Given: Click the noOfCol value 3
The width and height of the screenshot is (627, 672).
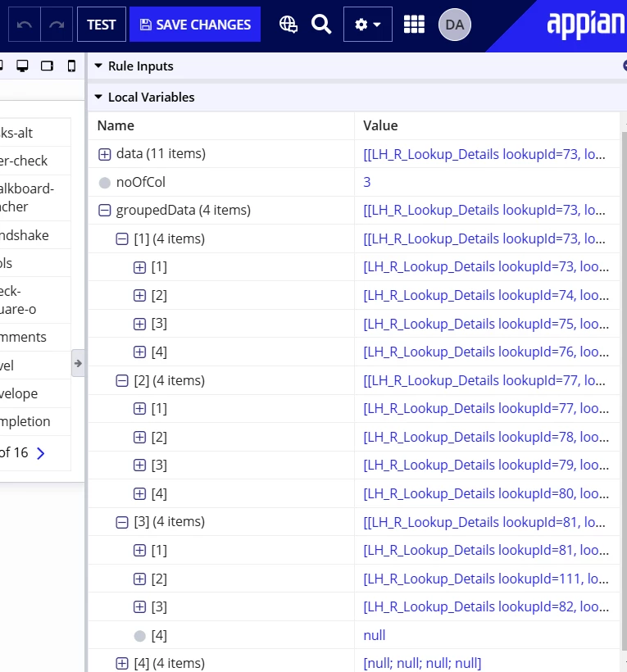Looking at the screenshot, I should coord(367,182).
